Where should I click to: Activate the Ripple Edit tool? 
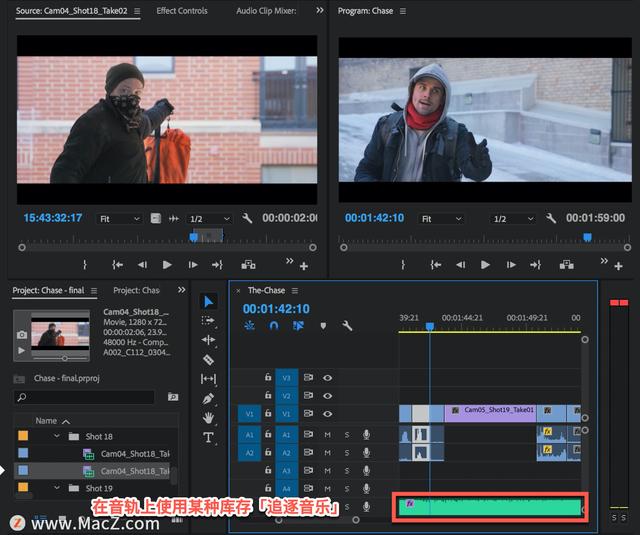coord(208,340)
